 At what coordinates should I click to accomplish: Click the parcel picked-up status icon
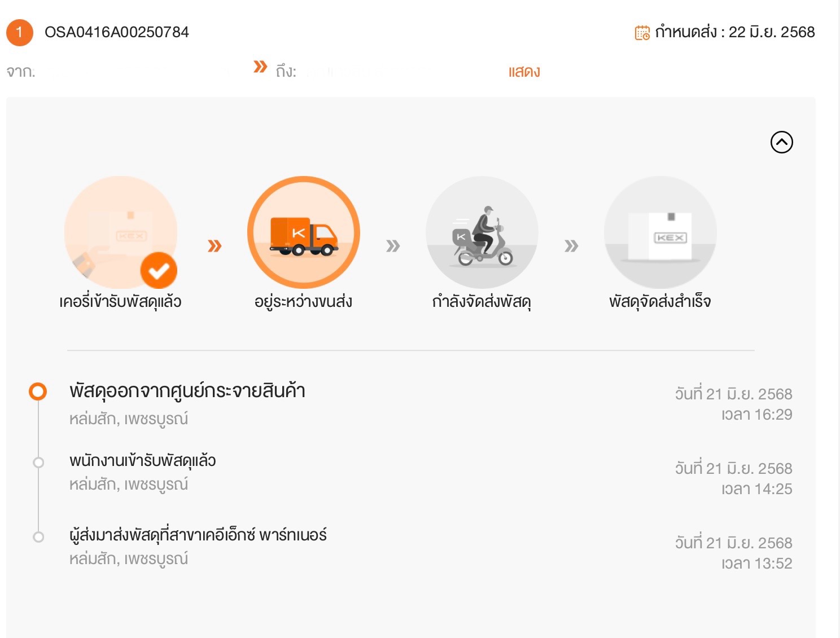click(121, 232)
